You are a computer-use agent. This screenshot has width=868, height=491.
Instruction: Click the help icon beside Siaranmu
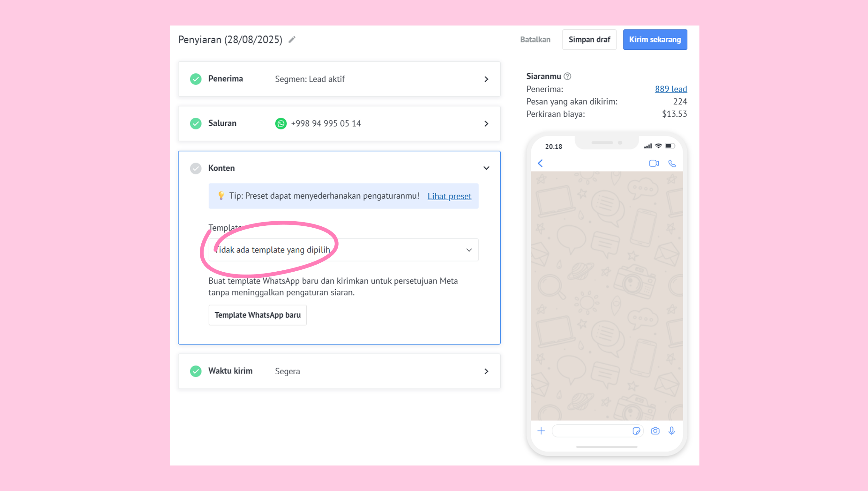coord(568,76)
